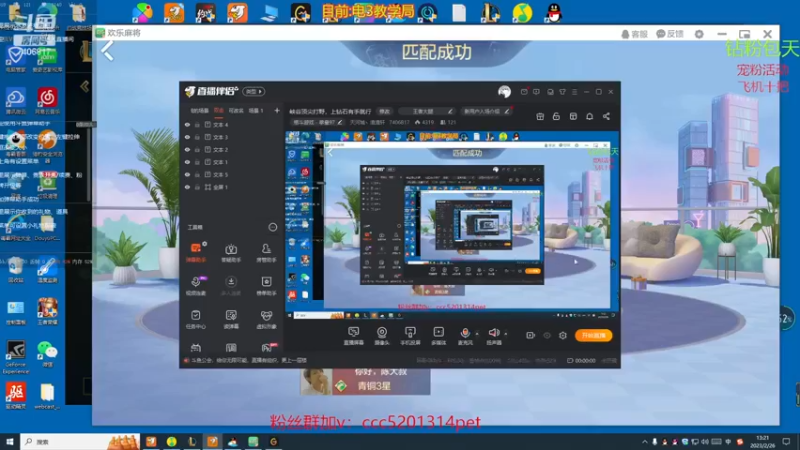
Task: Click the record video icon beside the preview eye
Action: pyautogui.click(x=530, y=335)
